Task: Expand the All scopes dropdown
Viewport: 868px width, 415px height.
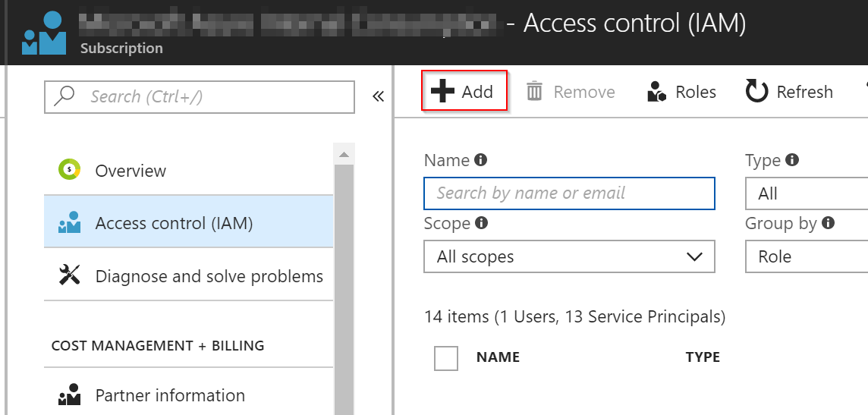Action: coord(569,256)
